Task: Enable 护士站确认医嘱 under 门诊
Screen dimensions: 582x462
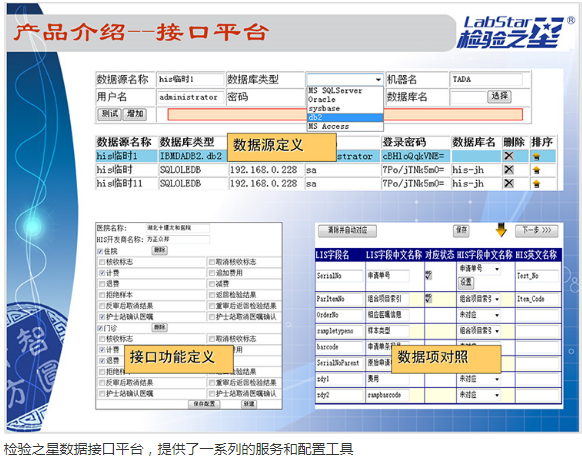Action: coord(102,393)
